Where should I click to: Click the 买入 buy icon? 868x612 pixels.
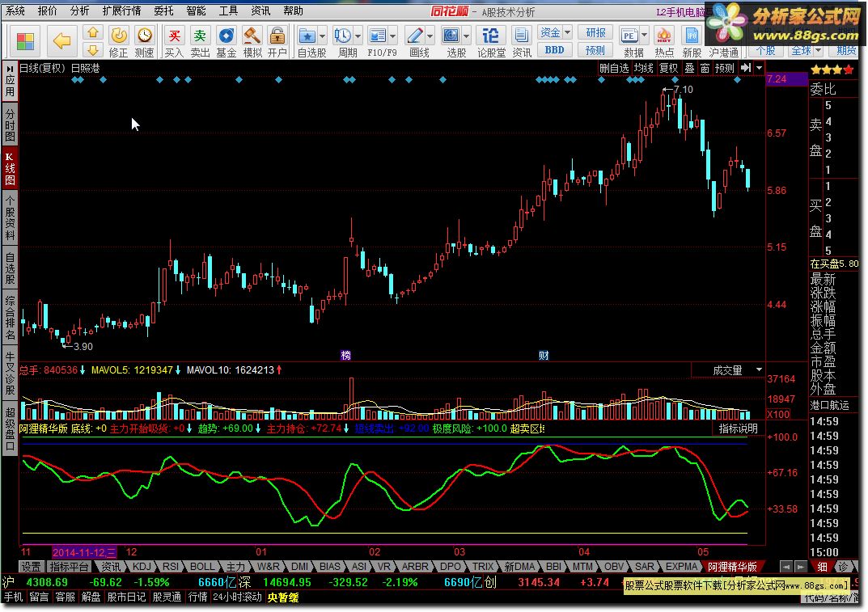[174, 36]
